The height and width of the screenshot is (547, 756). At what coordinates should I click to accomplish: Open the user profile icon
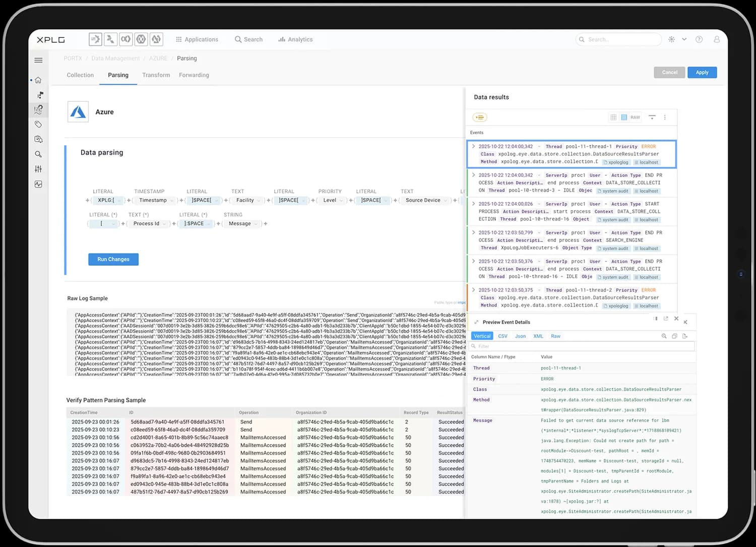[x=717, y=39]
